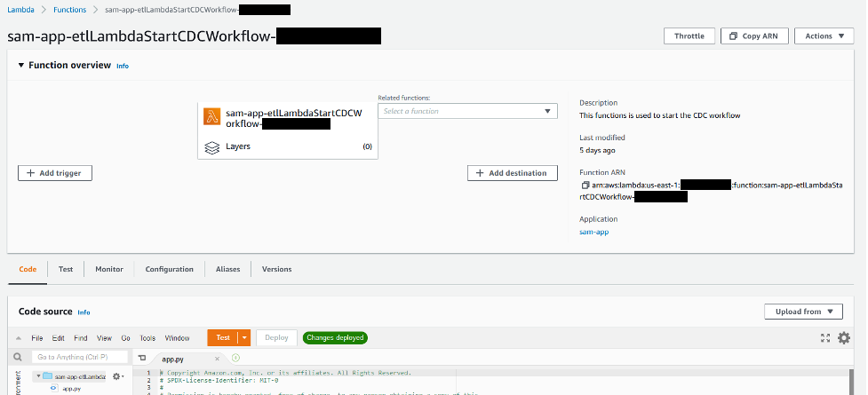Screen dimensions: 868x395
Task: Go to the Versions tab
Action: [277, 270]
